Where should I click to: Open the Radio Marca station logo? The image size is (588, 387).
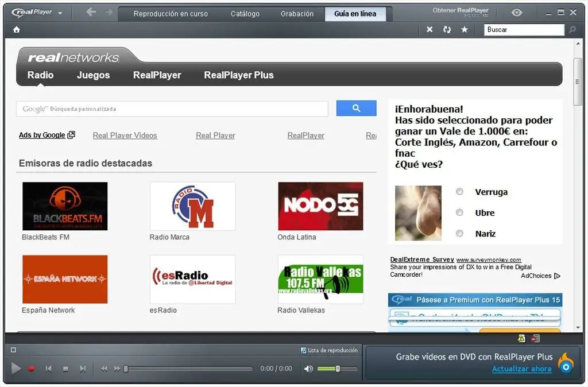pos(193,206)
